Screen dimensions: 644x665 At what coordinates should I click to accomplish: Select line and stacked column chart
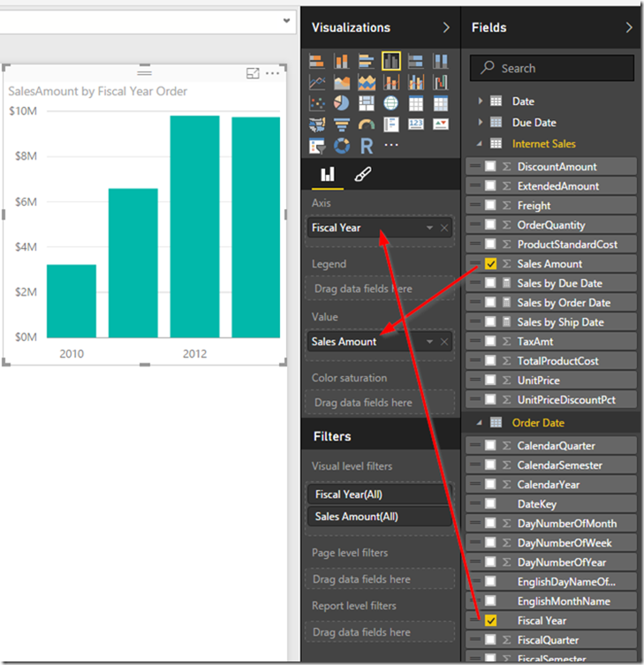tap(391, 82)
